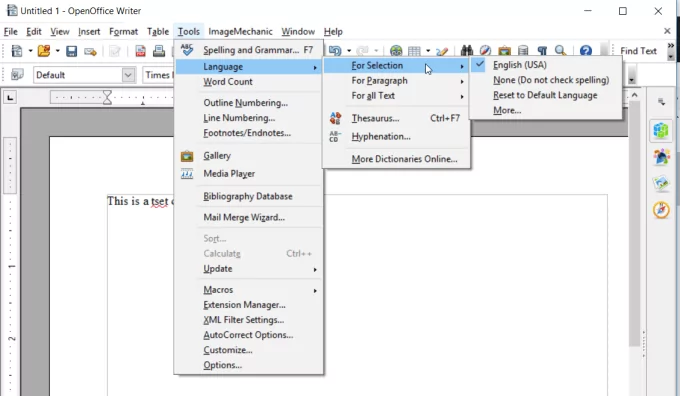Image resolution: width=680 pixels, height=396 pixels.
Task: Click the Hyperlink globe icon
Action: pos(396,51)
